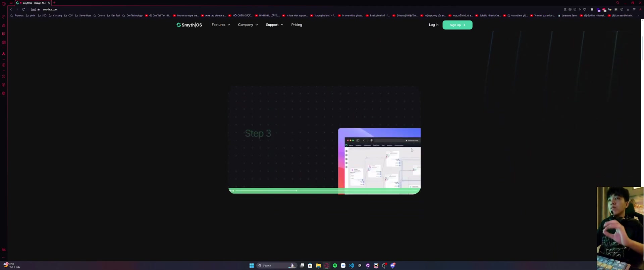Click the heart bookmark icon in toolbar
644x270 pixels.
pos(585,9)
